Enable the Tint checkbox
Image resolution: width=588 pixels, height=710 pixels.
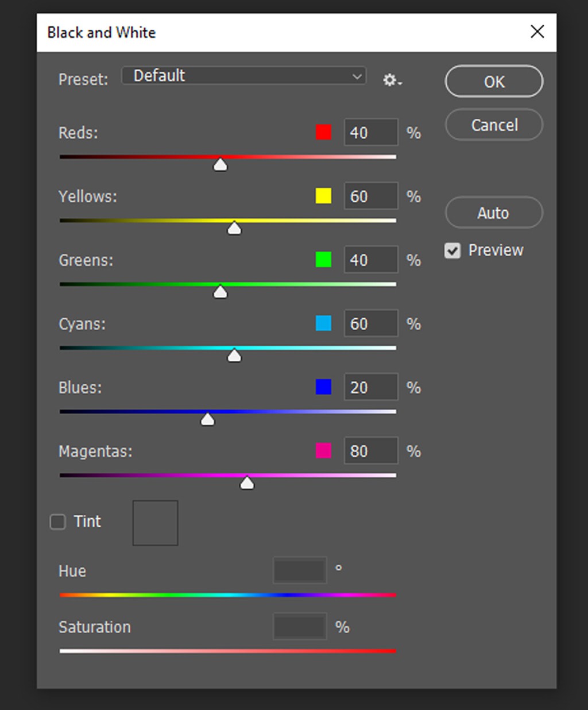[x=58, y=522]
